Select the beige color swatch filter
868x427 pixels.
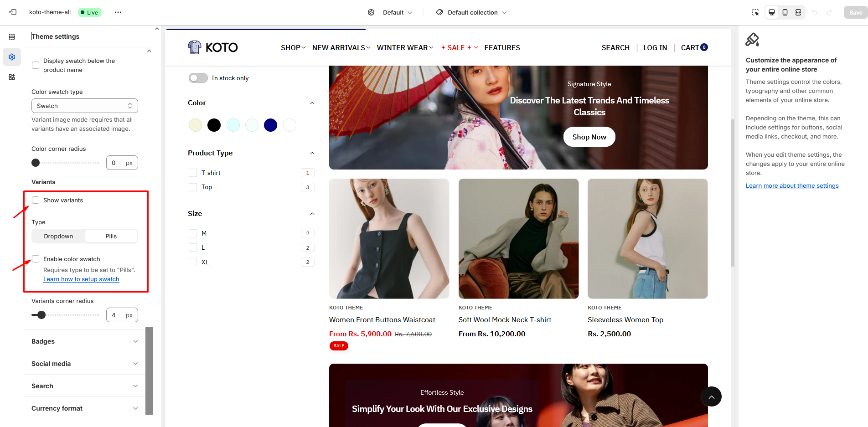coord(195,125)
